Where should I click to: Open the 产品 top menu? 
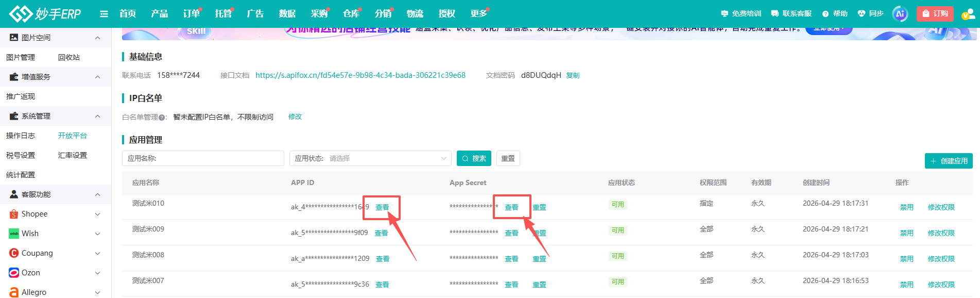click(160, 14)
